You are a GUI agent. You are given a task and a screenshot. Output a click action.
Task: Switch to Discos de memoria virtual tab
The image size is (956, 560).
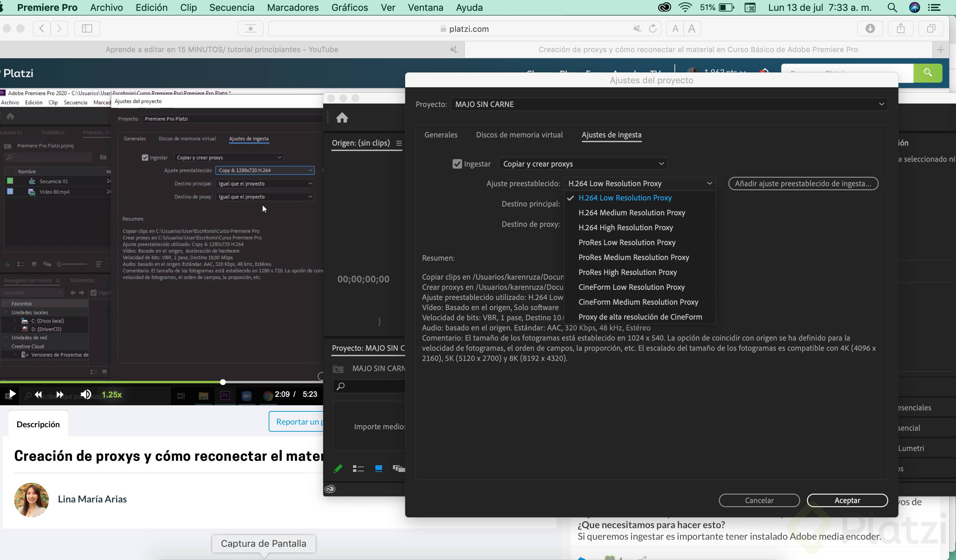519,135
